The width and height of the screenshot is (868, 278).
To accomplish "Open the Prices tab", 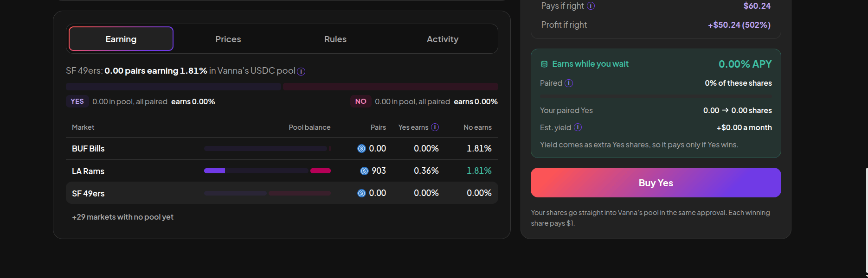I will coord(228,39).
